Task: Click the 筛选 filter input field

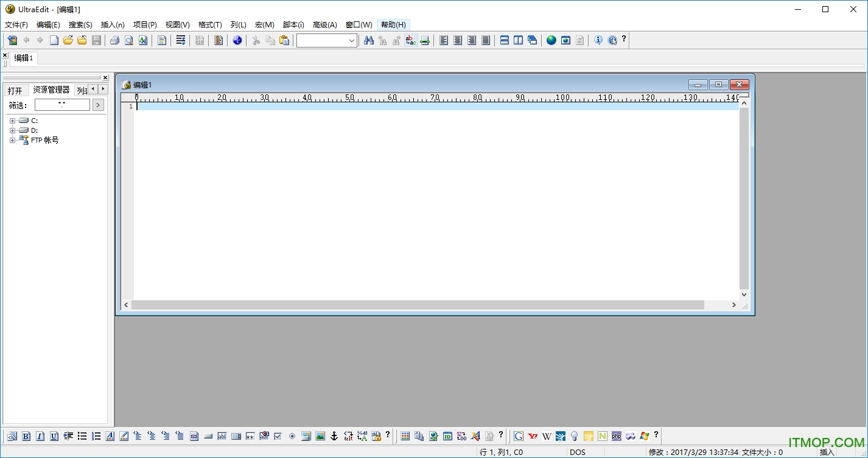Action: pos(62,105)
